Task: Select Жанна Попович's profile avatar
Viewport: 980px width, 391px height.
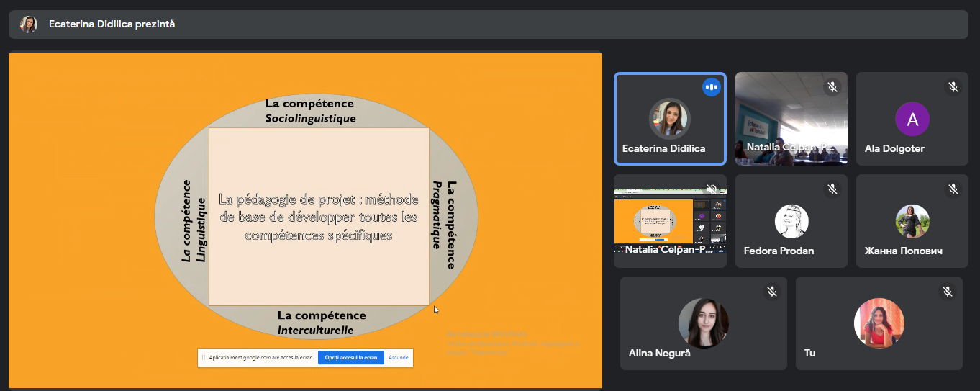Action: pos(912,221)
